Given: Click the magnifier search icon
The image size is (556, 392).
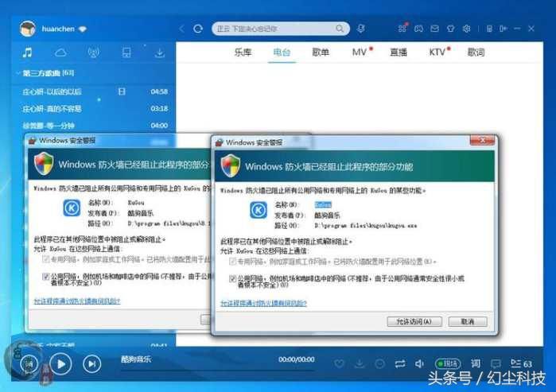Looking at the screenshot, I should pos(340,29).
